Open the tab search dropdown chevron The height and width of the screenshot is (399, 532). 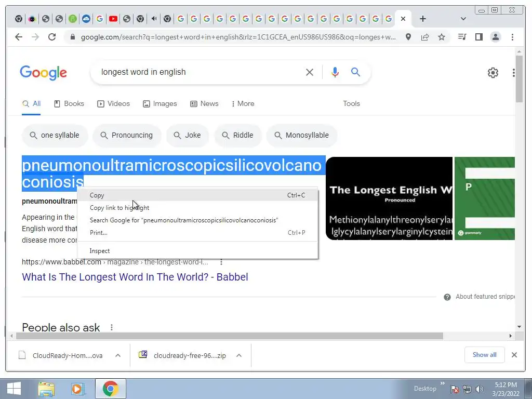tap(463, 19)
